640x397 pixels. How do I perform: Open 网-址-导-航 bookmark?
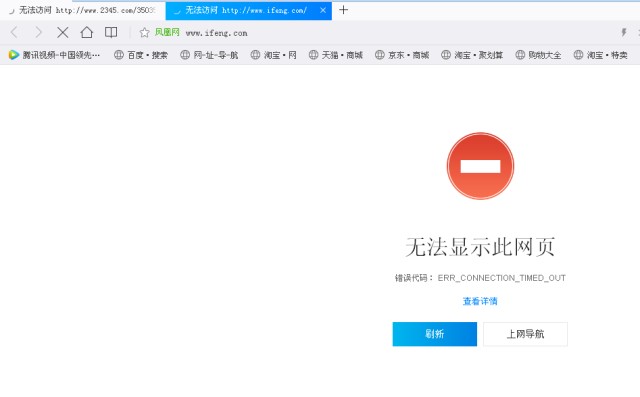point(209,55)
